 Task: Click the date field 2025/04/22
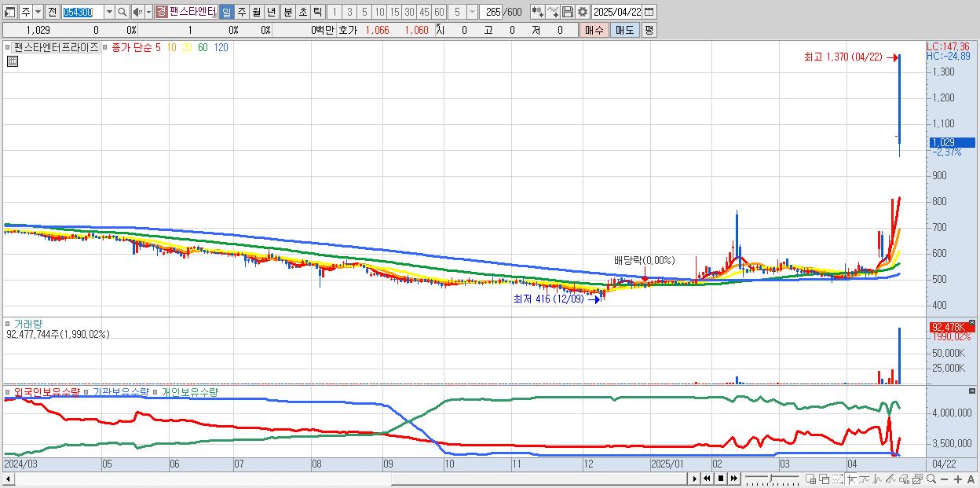click(x=617, y=12)
